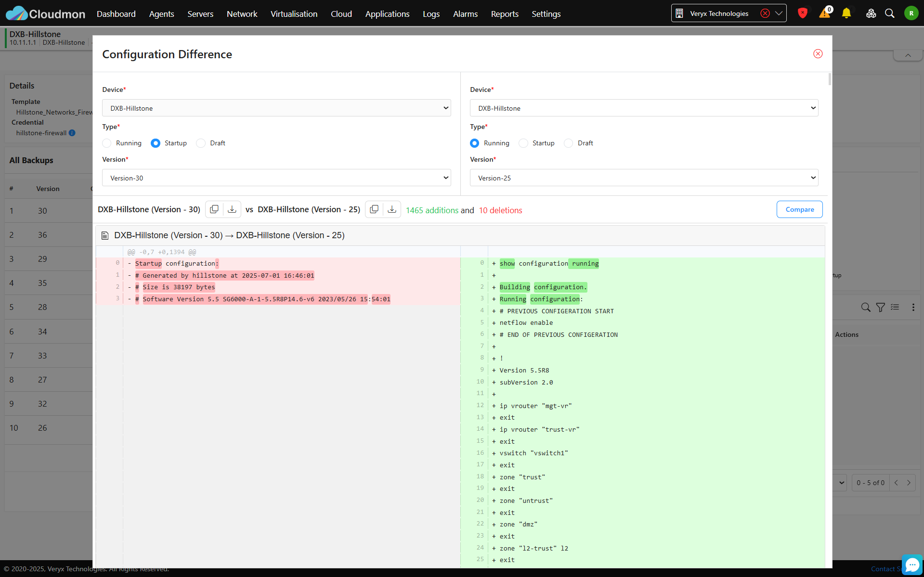Click the list view icon in backups panel

tap(895, 307)
